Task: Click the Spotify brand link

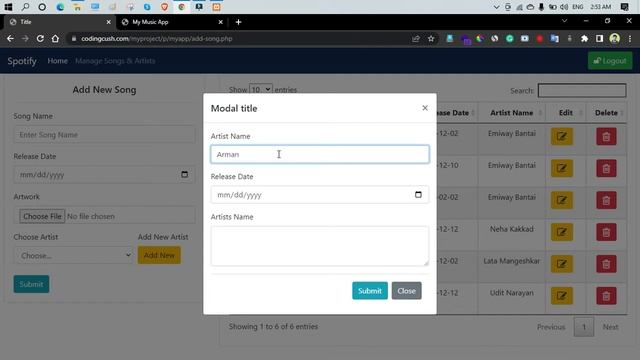Action: pos(22,61)
